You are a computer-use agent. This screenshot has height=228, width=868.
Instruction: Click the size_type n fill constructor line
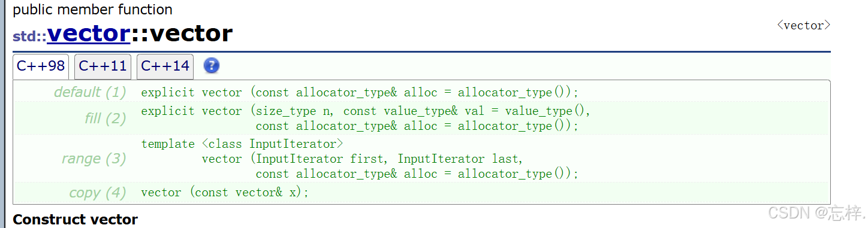[366, 111]
